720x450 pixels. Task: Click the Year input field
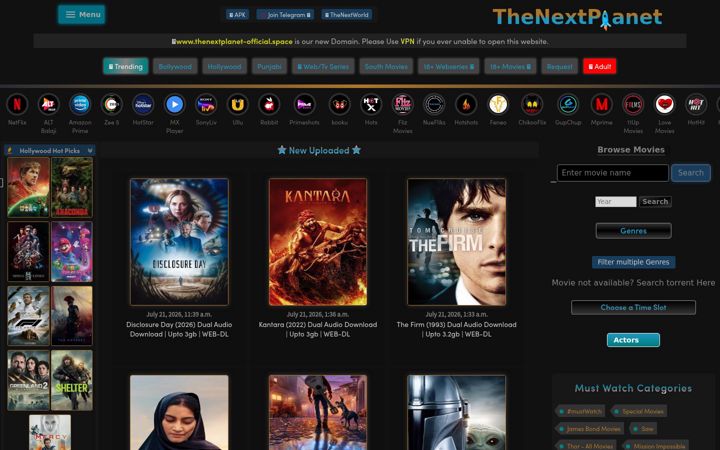(x=616, y=202)
